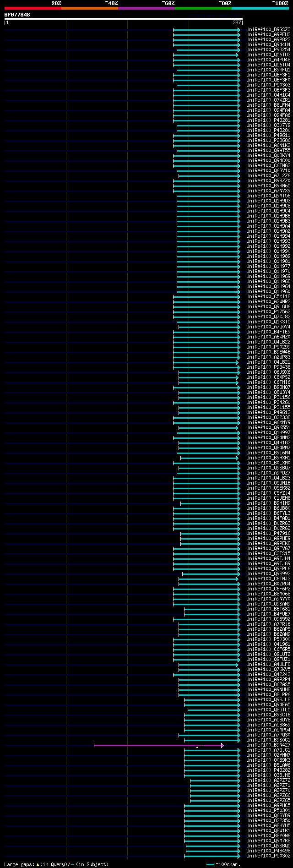This screenshot has width=293, height=868.
Task: Select the UniRef100_A2WNR2 label
Action: pyautogui.click(x=268, y=301)
